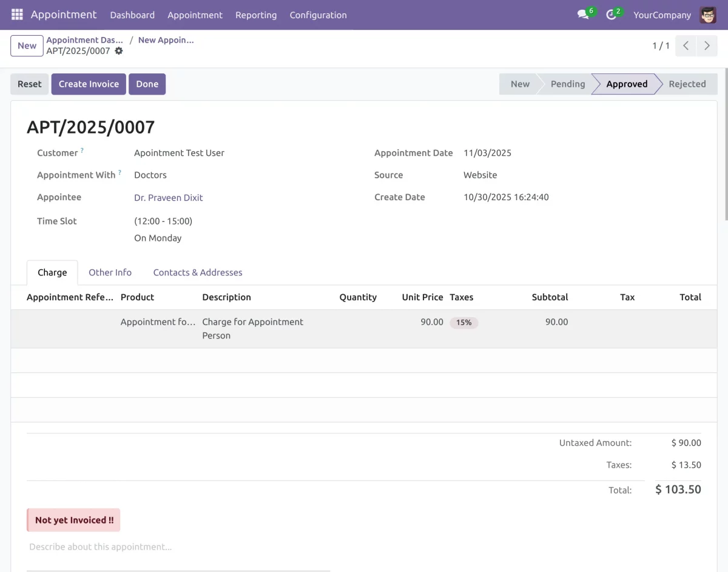This screenshot has width=728, height=572.
Task: Mark the appointment as Done
Action: [147, 84]
